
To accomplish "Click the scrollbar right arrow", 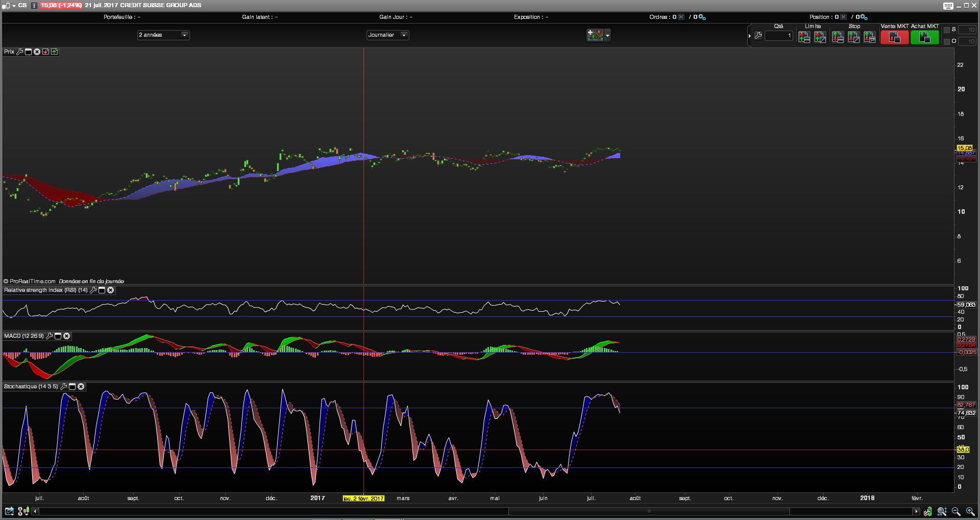I will (916, 511).
